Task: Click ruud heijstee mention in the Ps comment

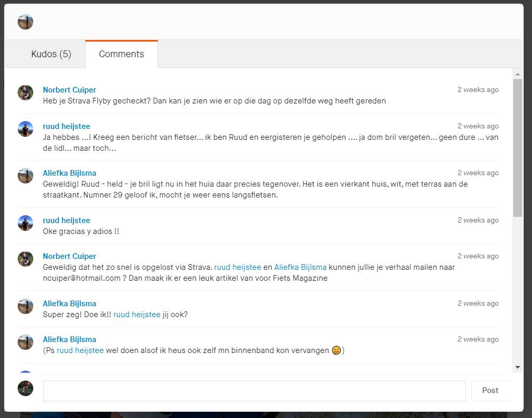Action: pyautogui.click(x=80, y=350)
